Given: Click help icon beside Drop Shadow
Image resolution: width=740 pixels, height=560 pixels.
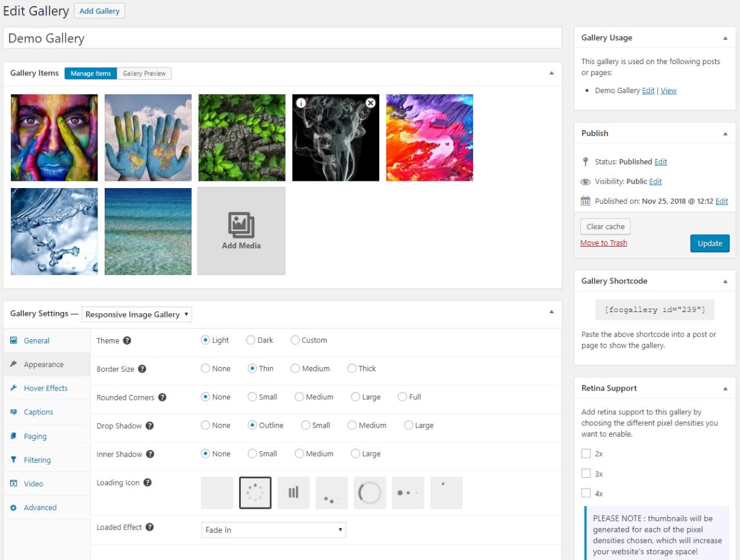Looking at the screenshot, I should pos(149,426).
